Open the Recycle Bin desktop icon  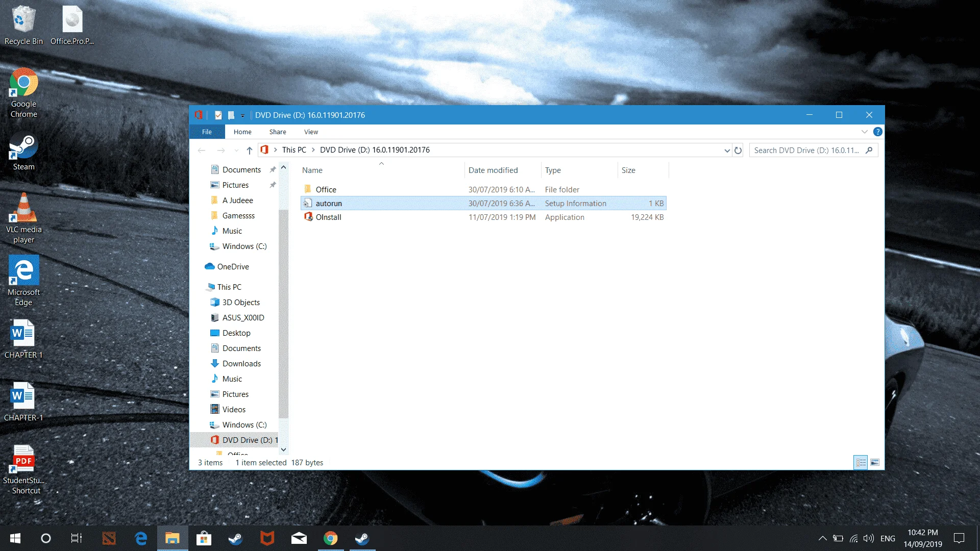[23, 26]
